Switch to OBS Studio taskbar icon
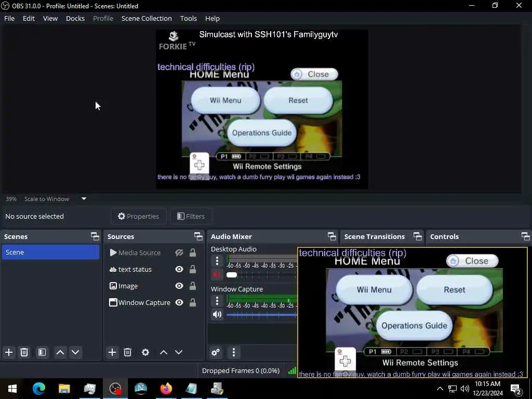 coord(115,389)
